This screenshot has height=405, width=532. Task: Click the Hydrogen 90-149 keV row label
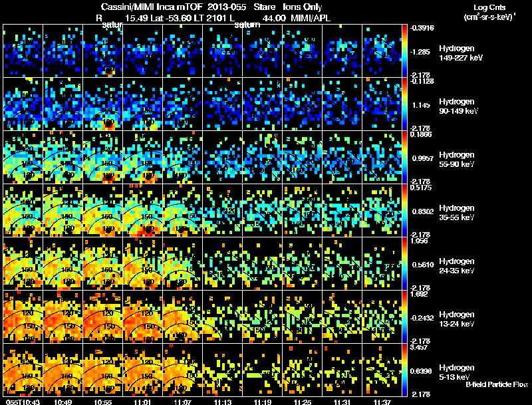coord(458,106)
